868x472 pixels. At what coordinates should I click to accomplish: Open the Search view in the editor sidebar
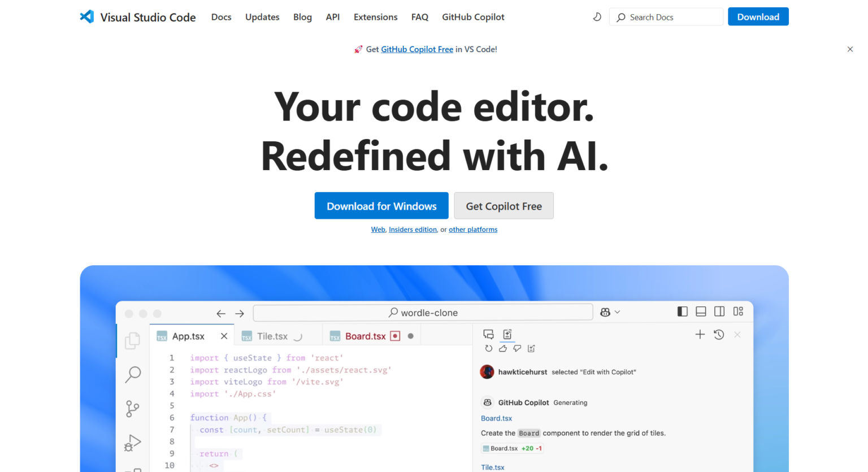point(132,375)
